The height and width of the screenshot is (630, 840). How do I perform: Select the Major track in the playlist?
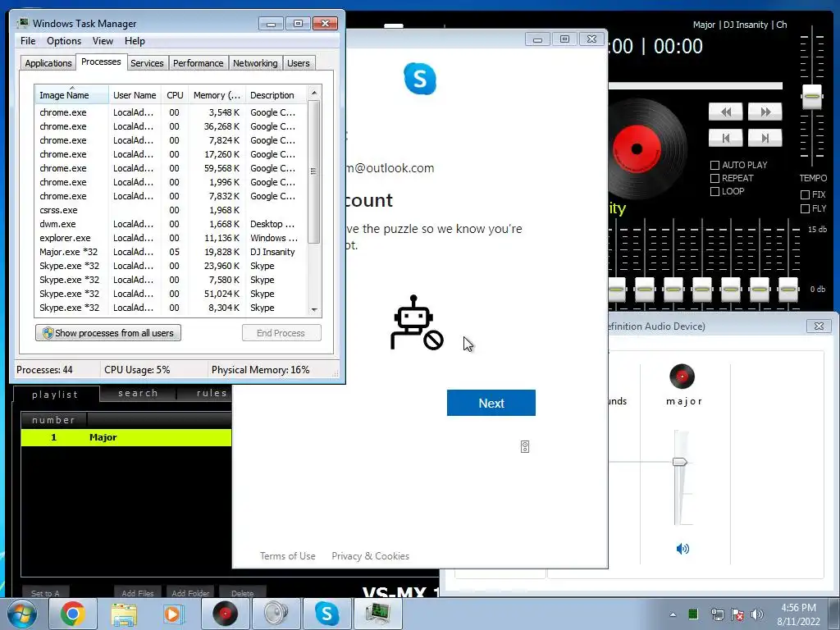click(126, 437)
